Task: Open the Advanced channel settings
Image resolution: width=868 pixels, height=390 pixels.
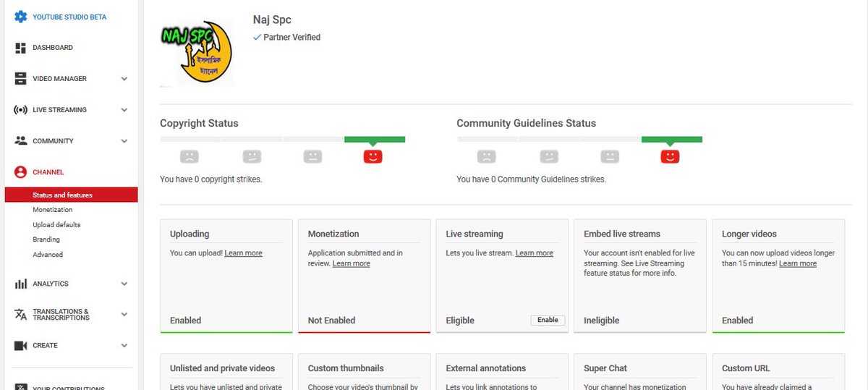Action: (48, 255)
